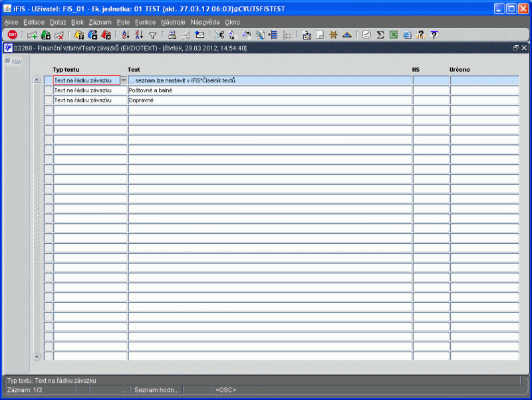The width and height of the screenshot is (532, 400).
Task: Open the Editace menu
Action: coord(34,23)
